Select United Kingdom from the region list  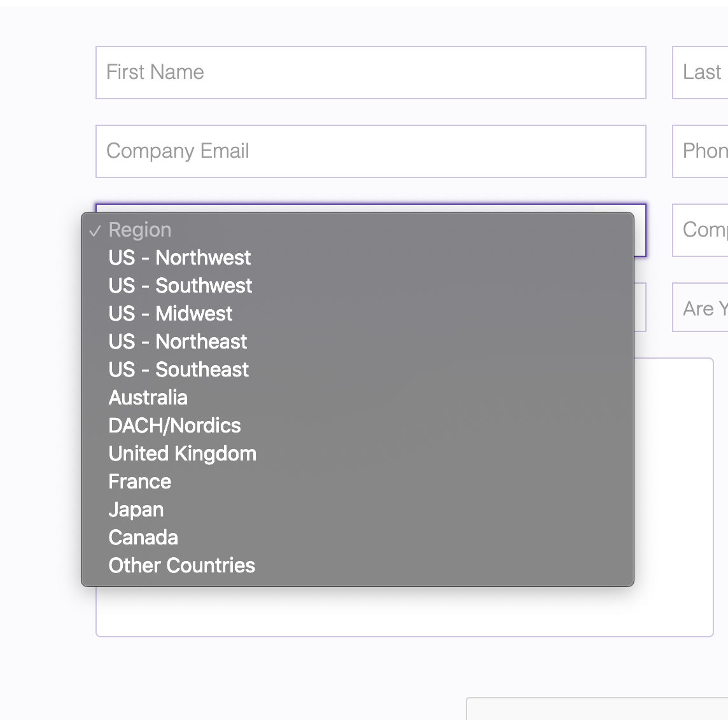click(x=182, y=453)
